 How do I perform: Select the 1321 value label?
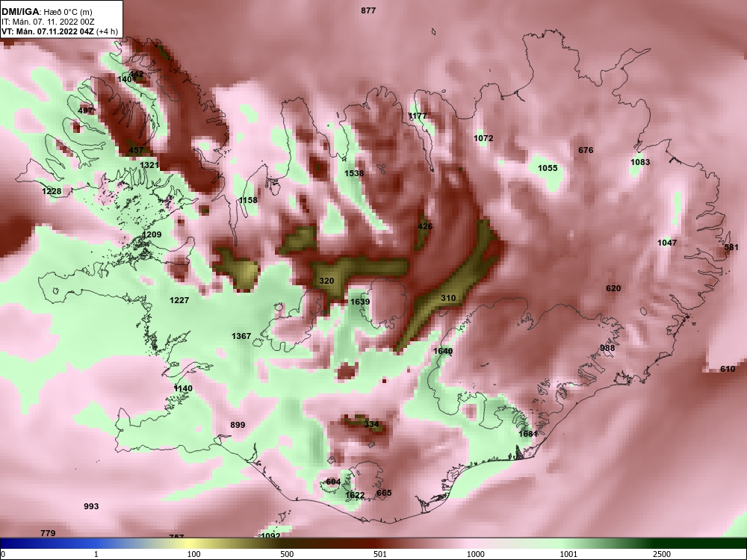click(x=149, y=165)
